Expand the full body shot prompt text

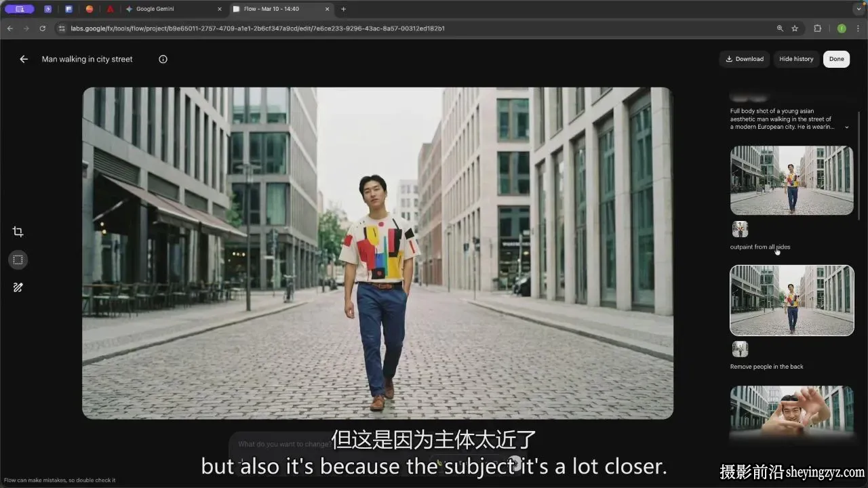pyautogui.click(x=846, y=127)
